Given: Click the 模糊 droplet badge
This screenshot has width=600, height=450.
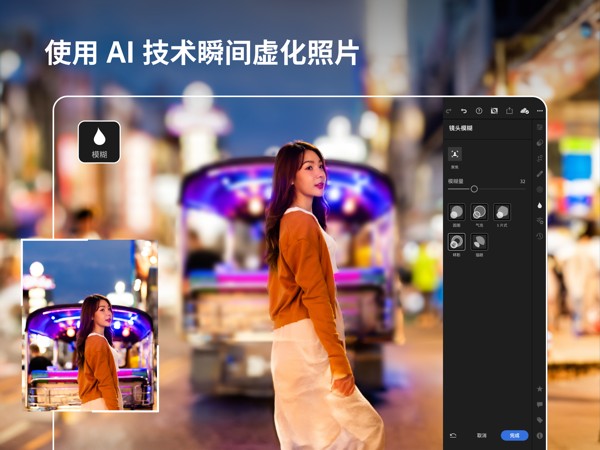Looking at the screenshot, I should pos(99,142).
